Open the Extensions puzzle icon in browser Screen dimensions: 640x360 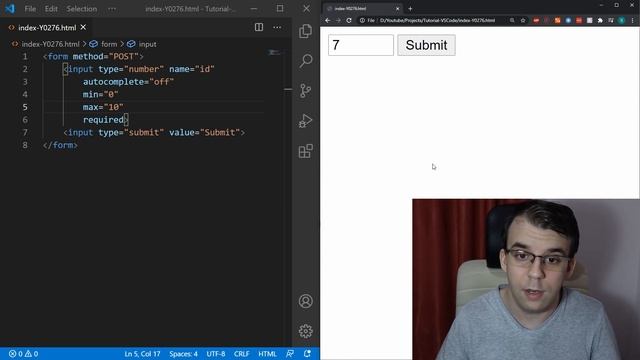[x=600, y=20]
